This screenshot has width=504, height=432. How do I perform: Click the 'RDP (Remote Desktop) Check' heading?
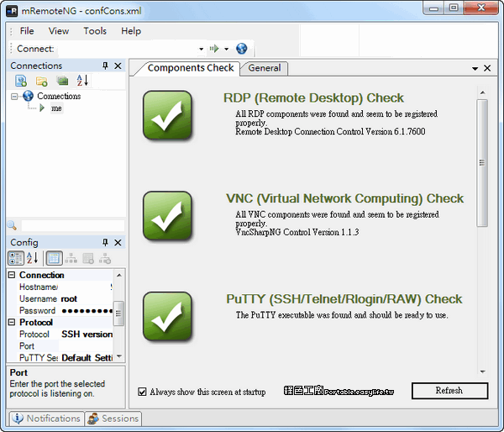313,97
